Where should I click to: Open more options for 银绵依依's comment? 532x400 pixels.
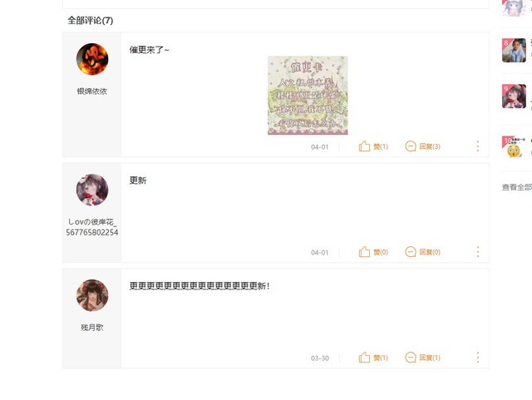pyautogui.click(x=478, y=146)
